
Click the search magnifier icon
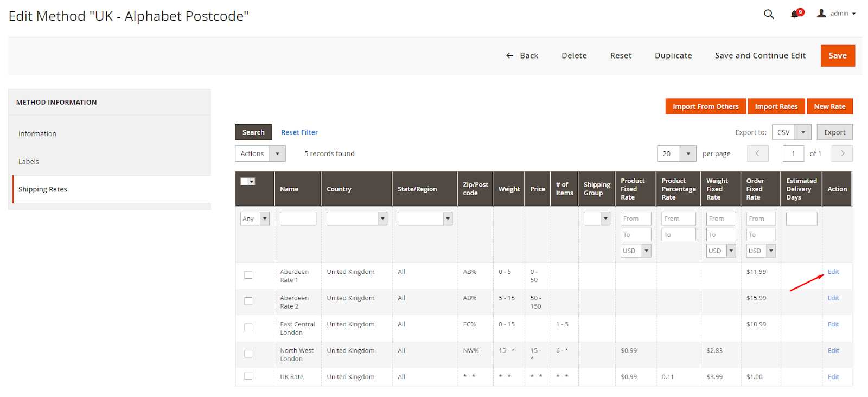[x=769, y=14]
